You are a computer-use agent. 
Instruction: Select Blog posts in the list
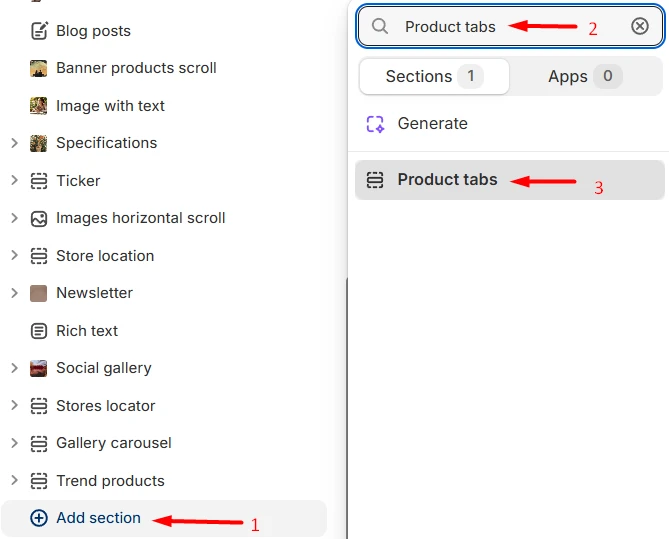point(93,31)
